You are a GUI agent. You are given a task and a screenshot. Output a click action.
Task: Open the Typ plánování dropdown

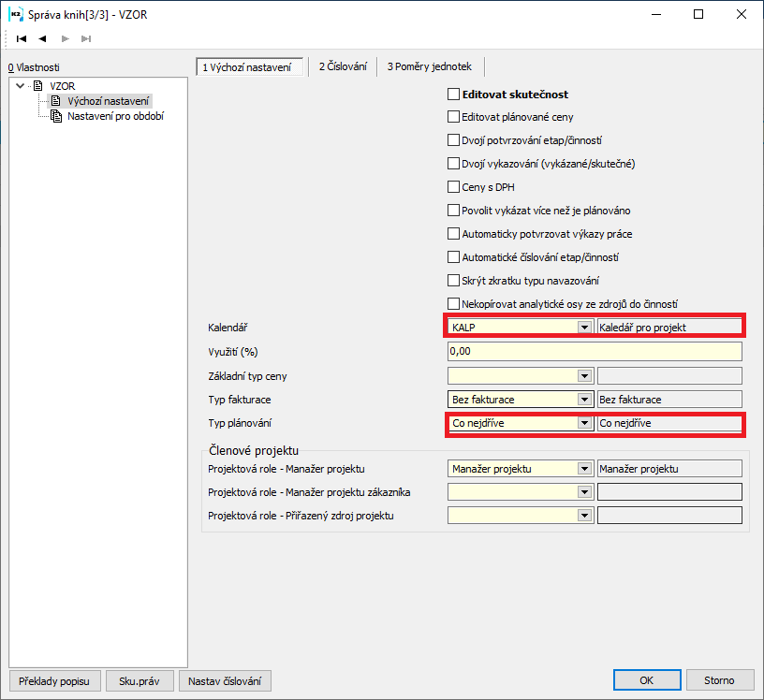(584, 423)
